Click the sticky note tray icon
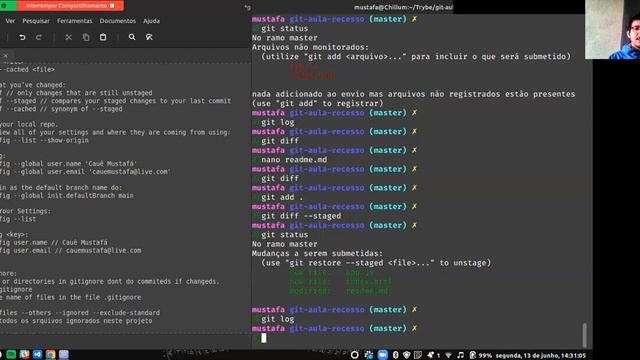Image resolution: width=640 pixels, height=360 pixels. (418, 355)
